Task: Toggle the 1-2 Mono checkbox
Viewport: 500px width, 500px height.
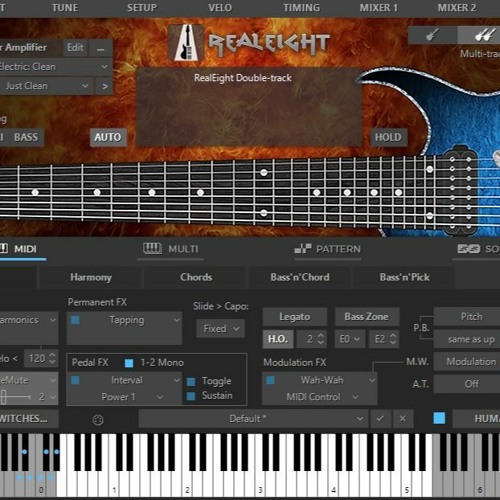Action: click(x=129, y=363)
